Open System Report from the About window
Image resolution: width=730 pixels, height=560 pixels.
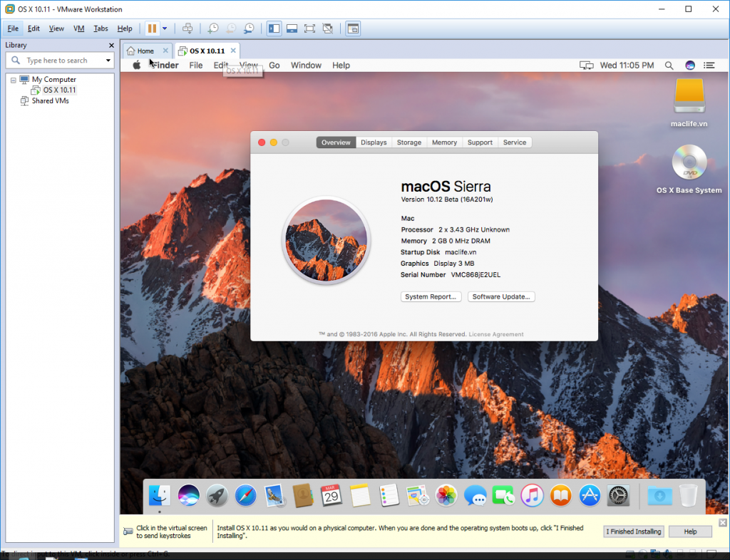pyautogui.click(x=431, y=296)
